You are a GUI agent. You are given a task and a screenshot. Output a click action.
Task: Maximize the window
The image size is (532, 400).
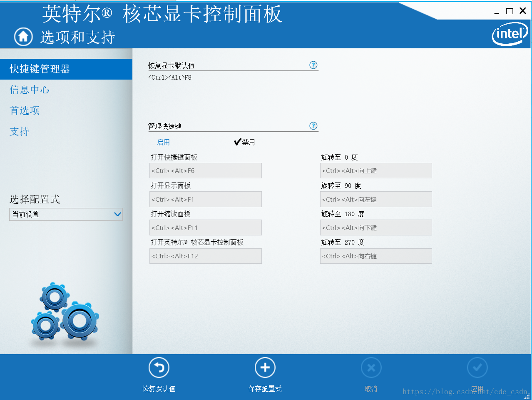point(510,11)
